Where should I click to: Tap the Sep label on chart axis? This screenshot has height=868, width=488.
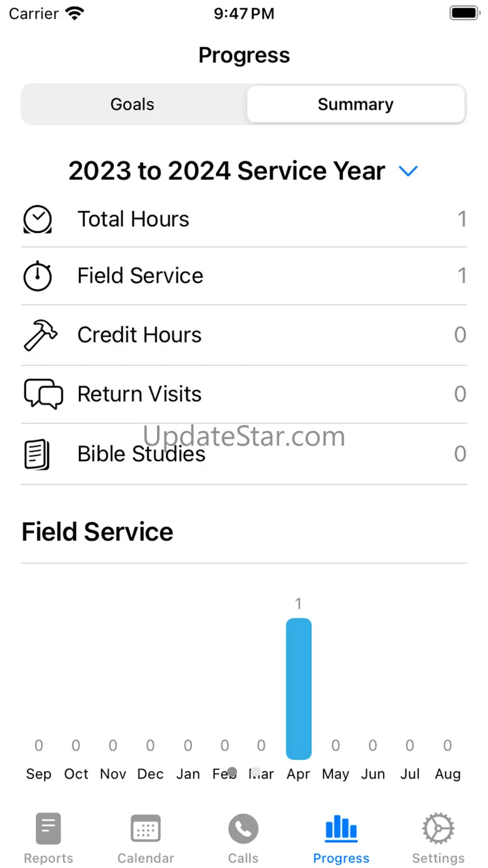39,774
